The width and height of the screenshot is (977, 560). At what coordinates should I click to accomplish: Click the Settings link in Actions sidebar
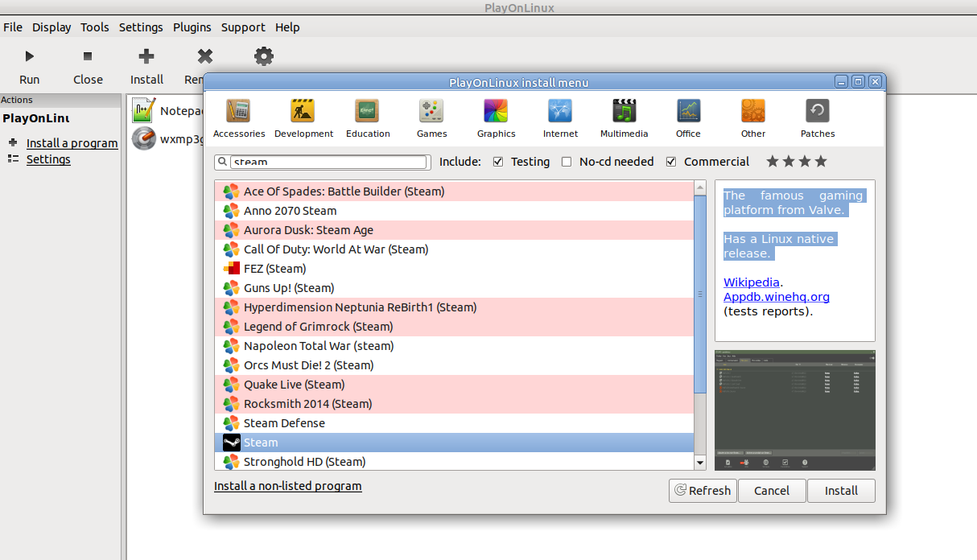pos(48,159)
